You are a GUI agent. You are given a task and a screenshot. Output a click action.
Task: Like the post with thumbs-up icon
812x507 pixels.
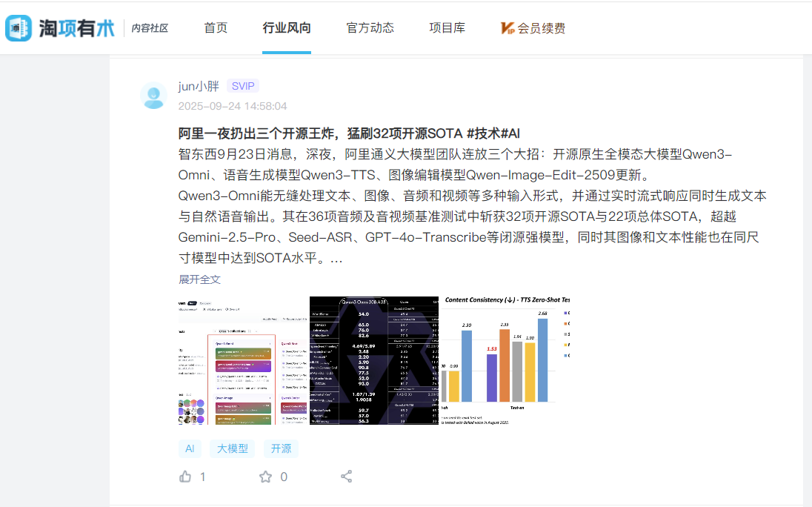pyautogui.click(x=185, y=477)
